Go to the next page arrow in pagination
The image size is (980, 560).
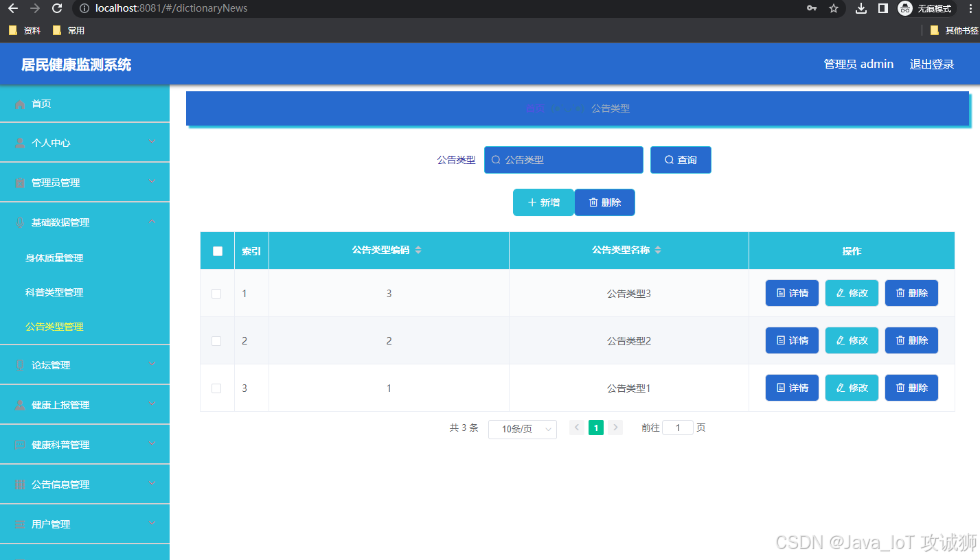[615, 428]
